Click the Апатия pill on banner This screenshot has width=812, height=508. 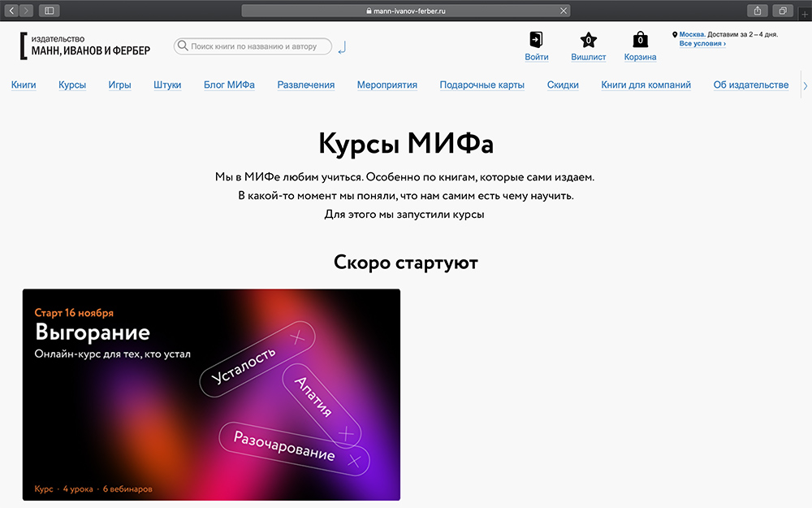pyautogui.click(x=322, y=405)
